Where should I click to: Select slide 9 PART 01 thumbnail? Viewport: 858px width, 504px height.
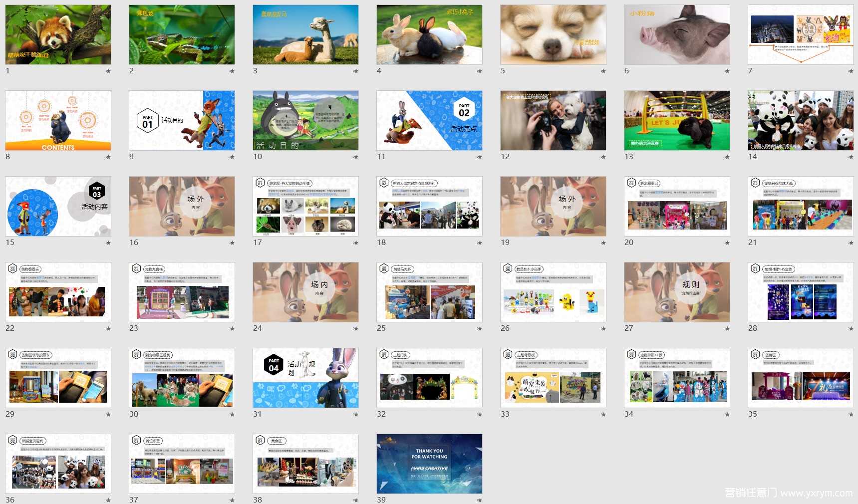click(x=182, y=120)
